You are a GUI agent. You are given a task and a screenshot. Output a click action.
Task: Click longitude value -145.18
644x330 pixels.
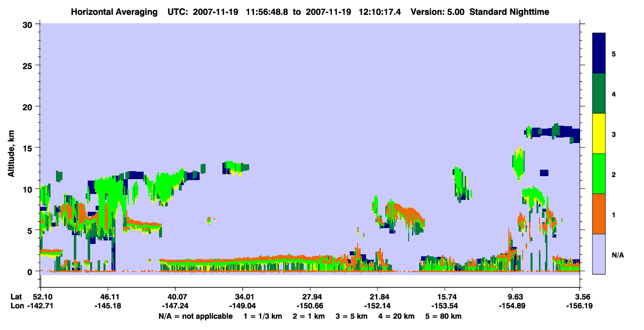pyautogui.click(x=108, y=306)
